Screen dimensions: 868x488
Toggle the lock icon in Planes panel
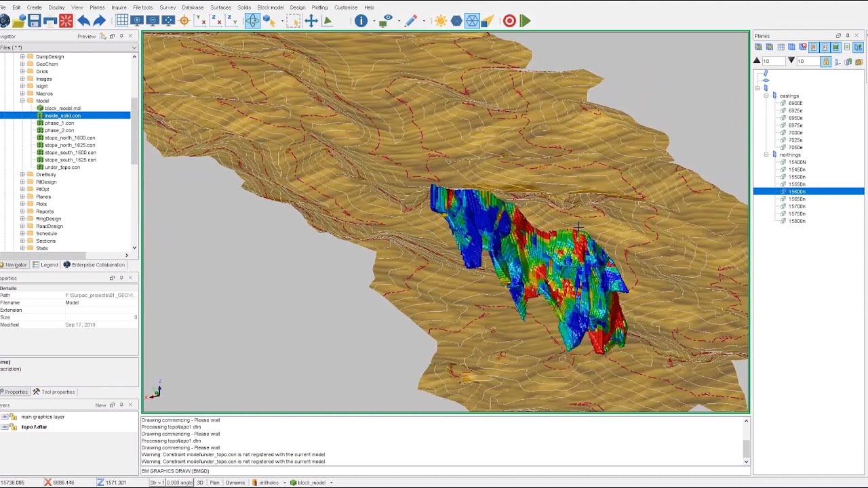click(826, 62)
